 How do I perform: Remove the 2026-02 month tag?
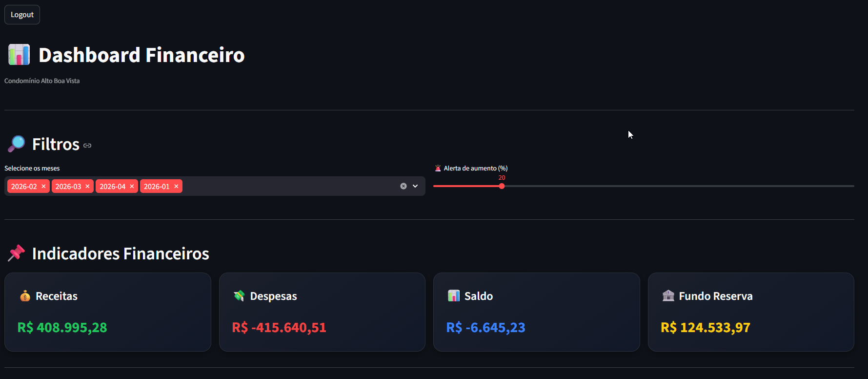tap(43, 187)
